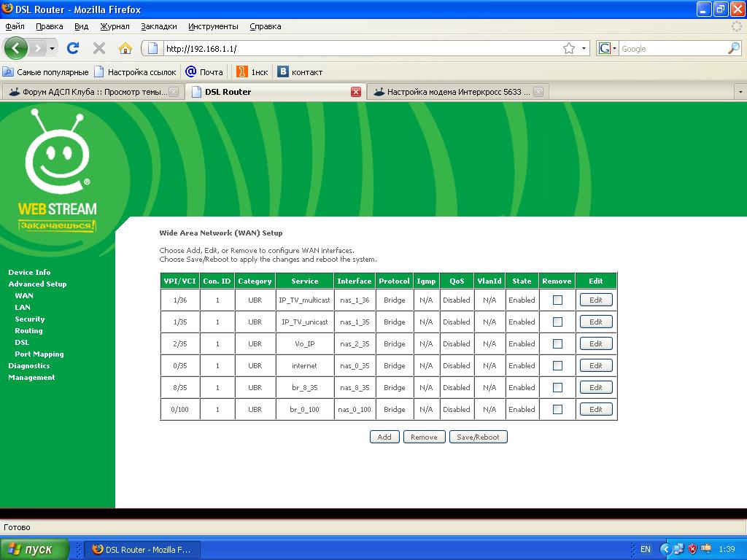Image resolution: width=747 pixels, height=560 pixels.
Task: Click the page icon in the address bar
Action: tap(153, 49)
